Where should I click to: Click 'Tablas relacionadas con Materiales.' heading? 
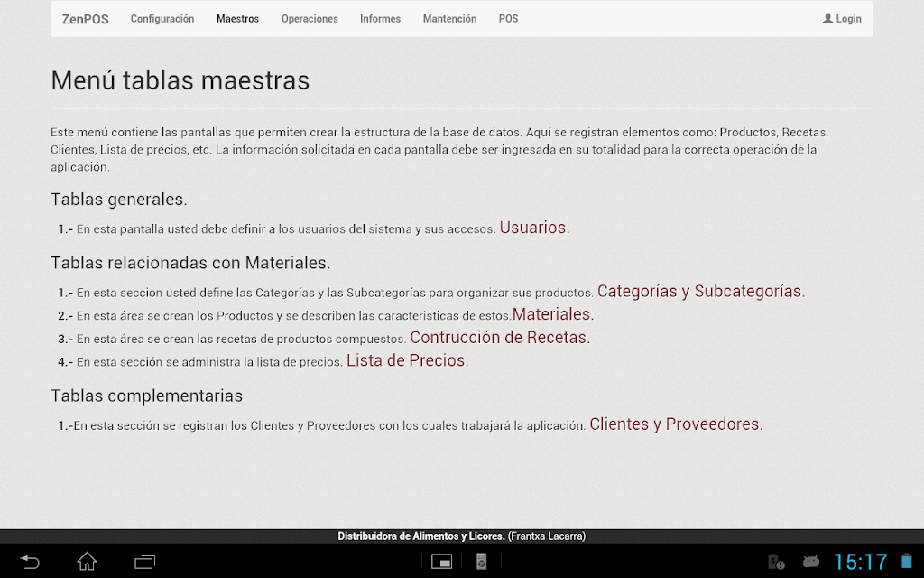coord(190,263)
